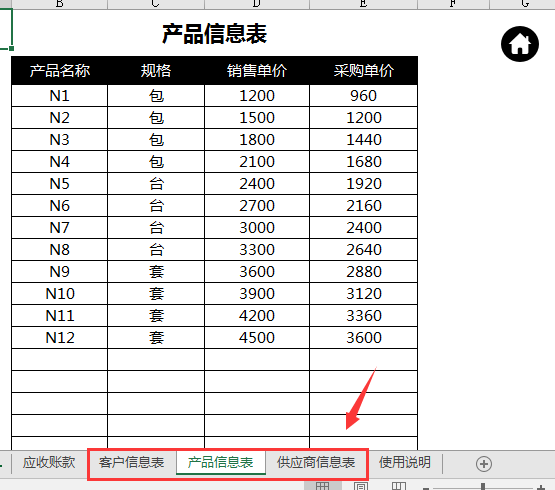Click the 包 spec cell in row N3
This screenshot has width=555, height=490.
pos(156,139)
